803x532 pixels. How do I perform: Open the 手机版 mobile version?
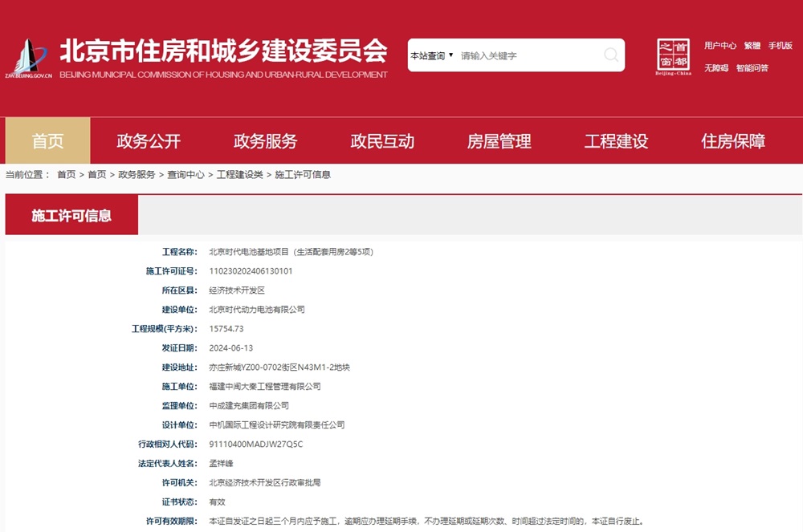[780, 46]
